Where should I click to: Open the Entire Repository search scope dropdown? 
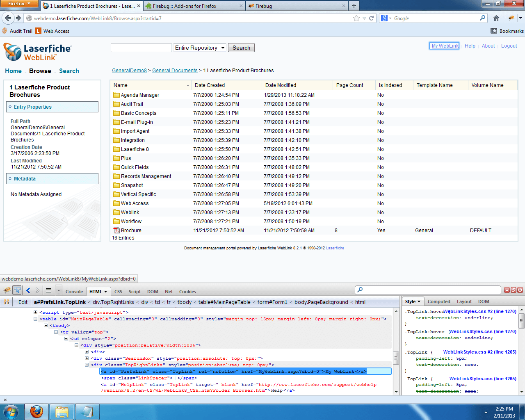point(200,48)
